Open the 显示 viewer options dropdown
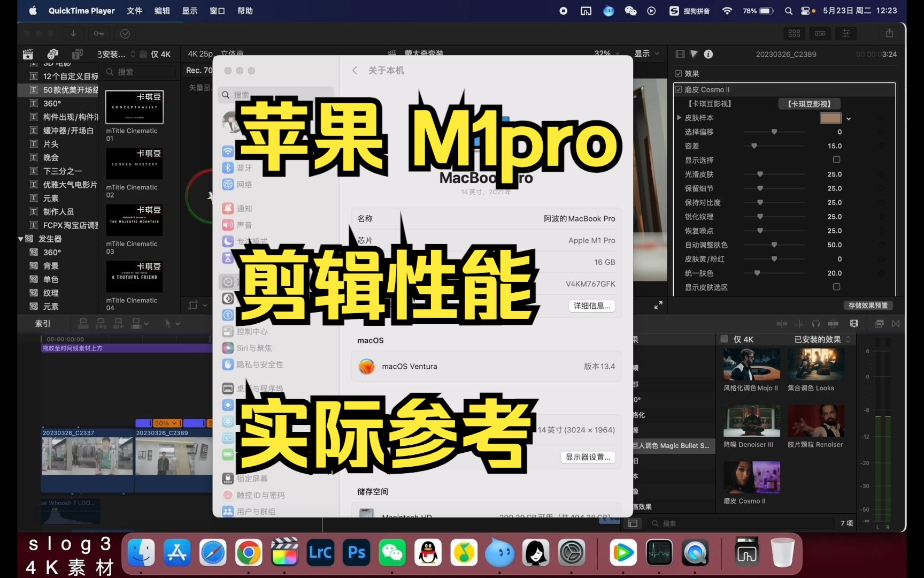 coord(647,54)
